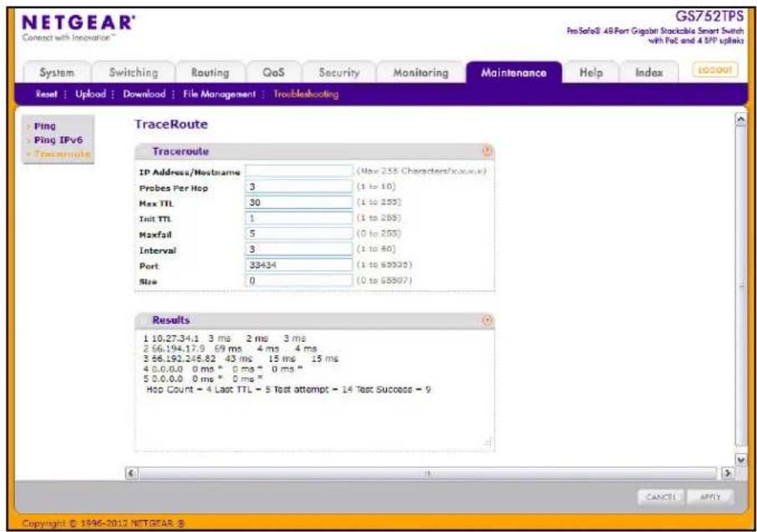Image resolution: width=757 pixels, height=532 pixels.
Task: Click the horizontal scrollbar right arrow
Action: coord(727,473)
